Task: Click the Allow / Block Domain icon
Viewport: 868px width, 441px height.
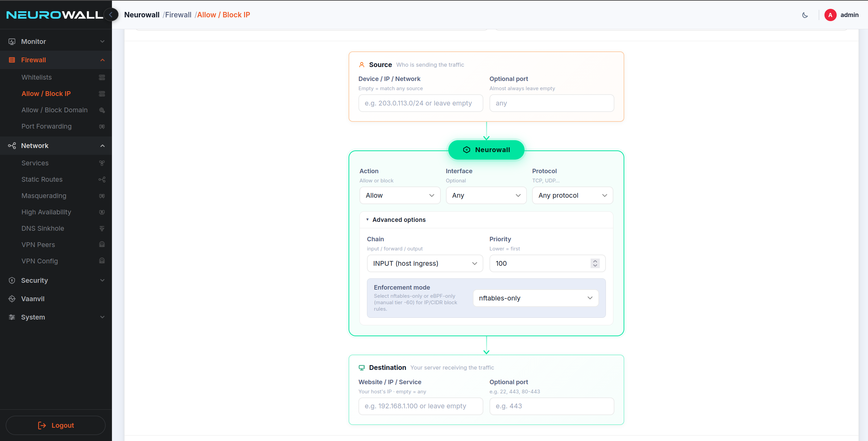Action: click(102, 110)
